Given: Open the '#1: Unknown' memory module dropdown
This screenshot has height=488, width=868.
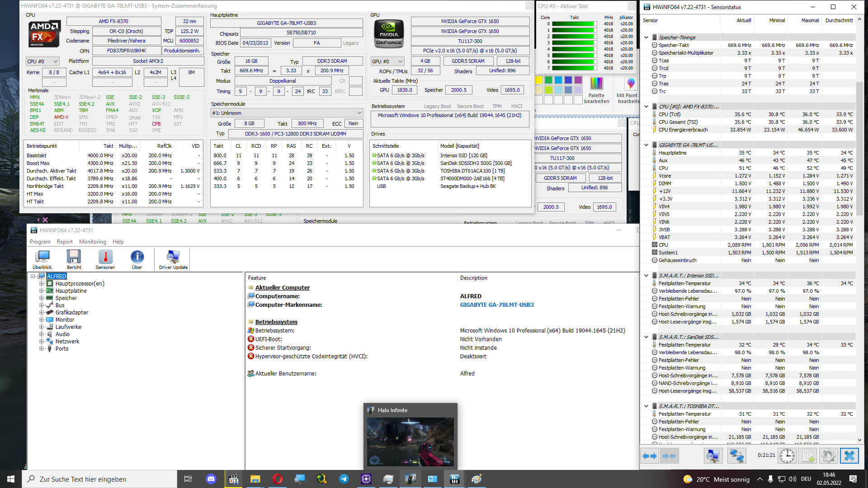Looking at the screenshot, I should 287,113.
